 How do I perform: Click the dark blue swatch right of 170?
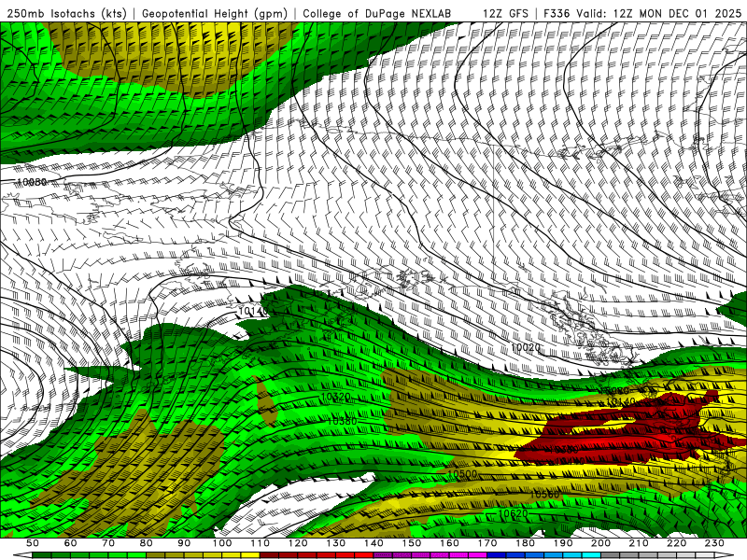click(x=497, y=555)
